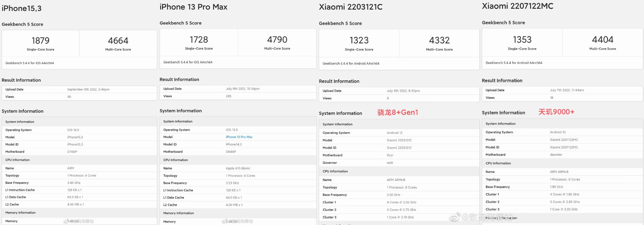Select the September 8th 2022 upload date
This screenshot has width=644, height=225.
click(x=88, y=89)
